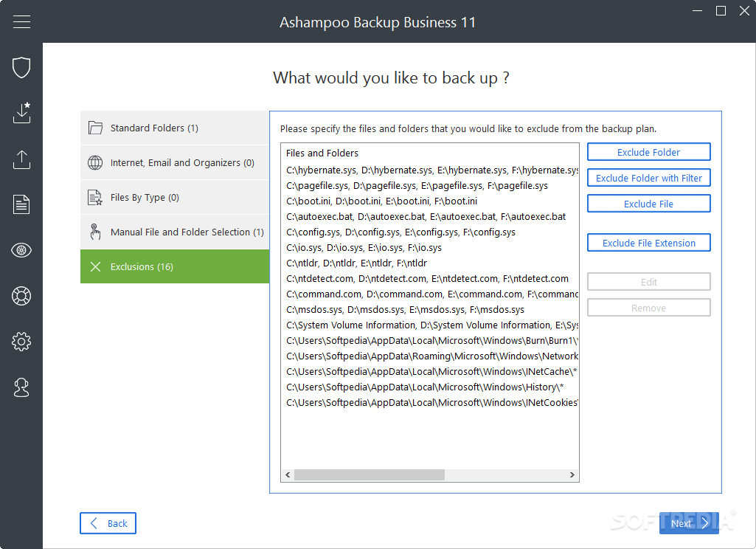The width and height of the screenshot is (756, 549).
Task: Click the Exclude File button
Action: tap(648, 204)
